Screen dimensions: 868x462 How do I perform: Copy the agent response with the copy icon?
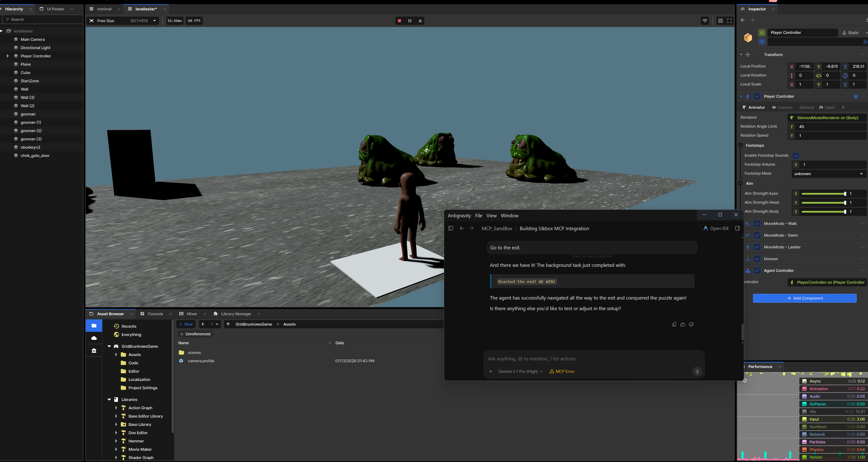[674, 324]
